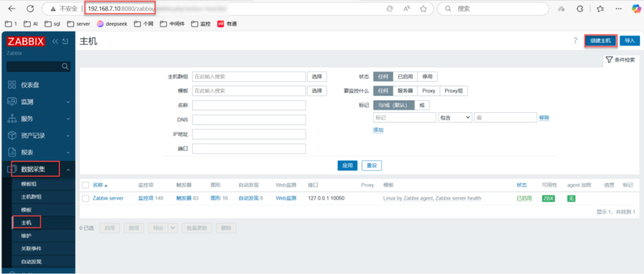Click the favorites star icon in address bar
This screenshot has height=274, width=644.
423,9
